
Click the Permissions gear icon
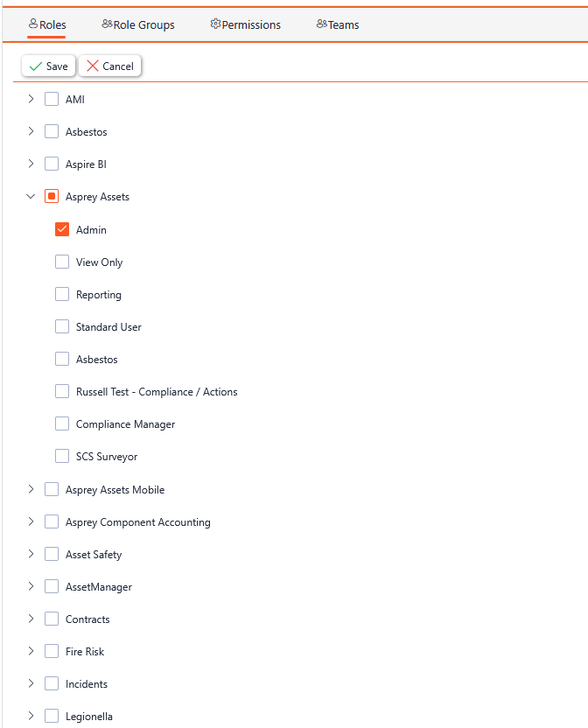coord(215,24)
